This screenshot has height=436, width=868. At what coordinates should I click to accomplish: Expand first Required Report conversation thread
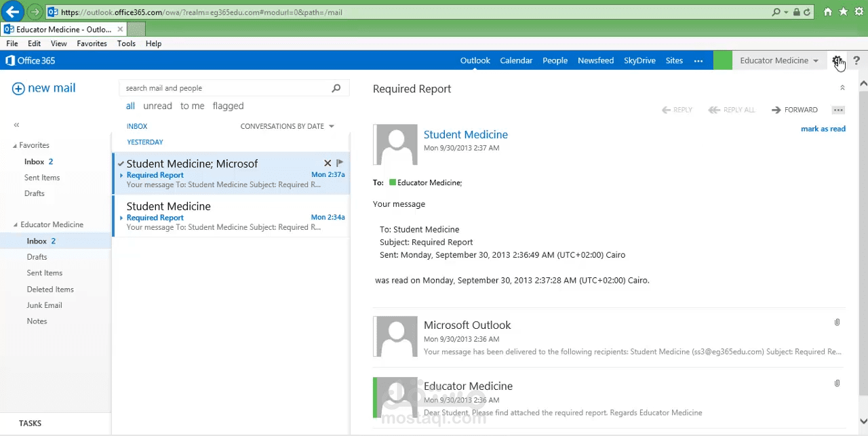(x=122, y=175)
